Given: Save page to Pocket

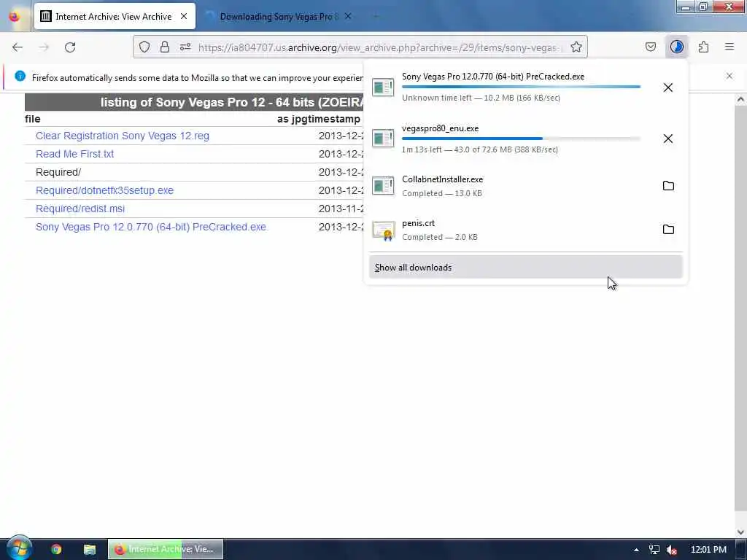Looking at the screenshot, I should click(x=650, y=47).
